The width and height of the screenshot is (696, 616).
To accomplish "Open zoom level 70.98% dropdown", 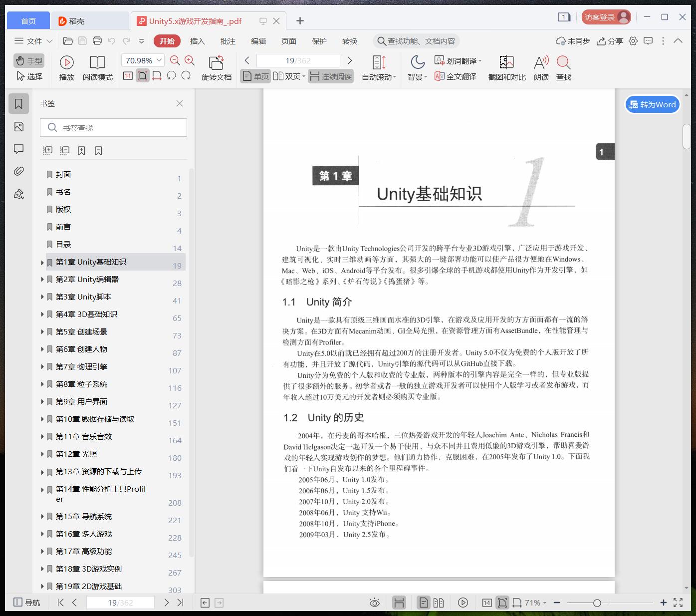I will [x=143, y=60].
